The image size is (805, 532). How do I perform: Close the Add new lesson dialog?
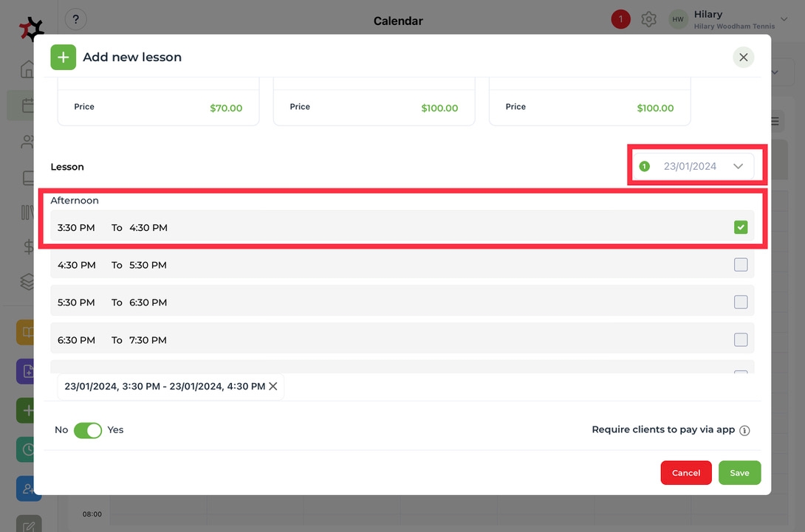coord(743,58)
